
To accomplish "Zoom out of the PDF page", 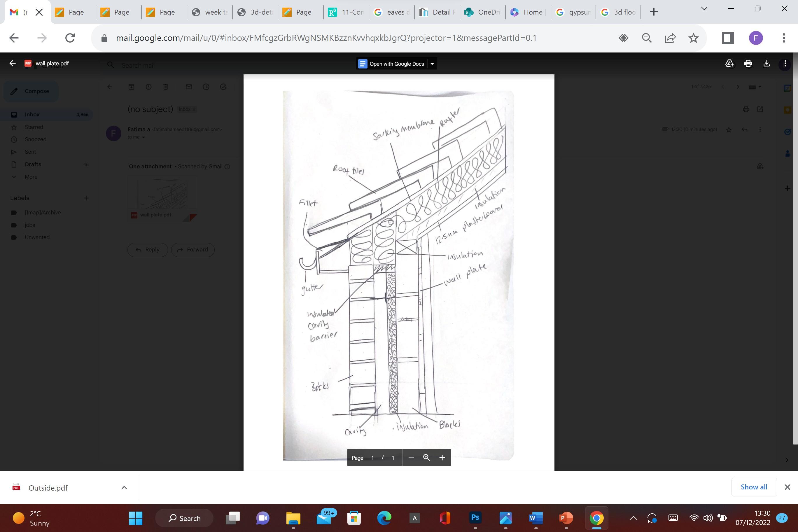I will coord(411,457).
